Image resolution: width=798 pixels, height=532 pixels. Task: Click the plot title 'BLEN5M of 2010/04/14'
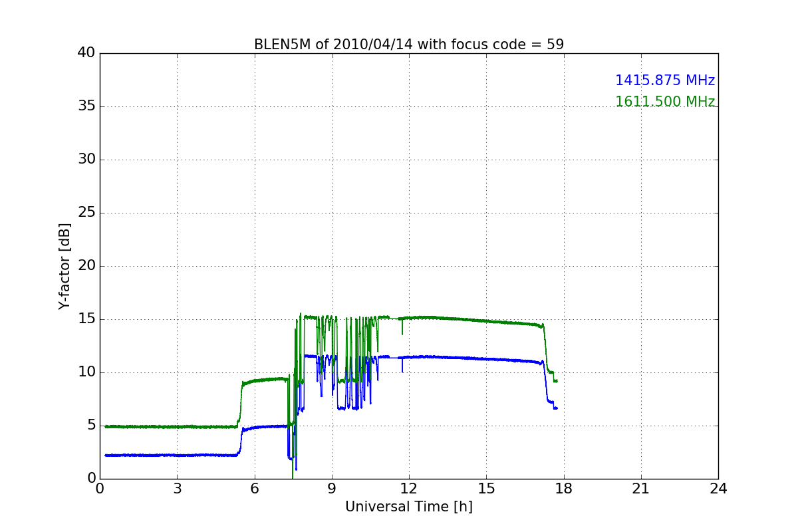coord(409,45)
